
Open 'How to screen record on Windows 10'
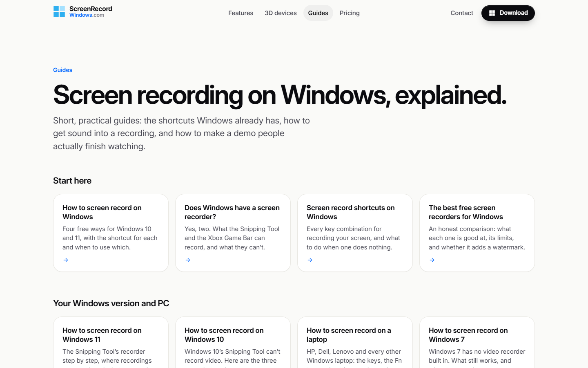(x=224, y=335)
